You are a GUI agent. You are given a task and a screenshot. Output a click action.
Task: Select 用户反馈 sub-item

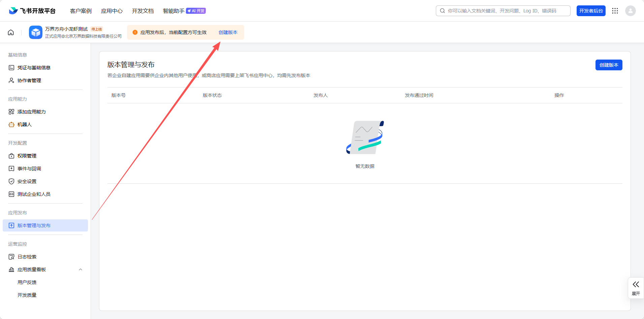(x=27, y=282)
